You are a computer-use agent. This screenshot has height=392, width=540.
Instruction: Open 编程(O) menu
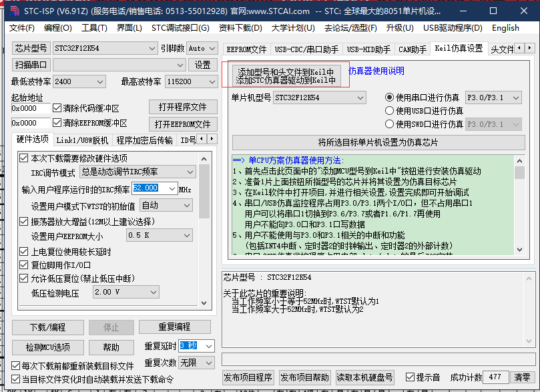click(x=58, y=28)
